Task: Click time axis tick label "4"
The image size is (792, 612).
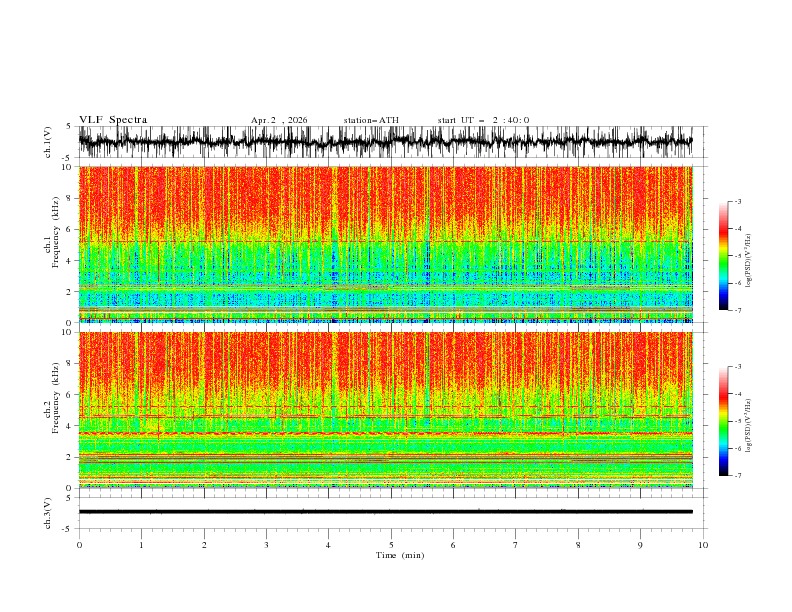Action: (329, 545)
